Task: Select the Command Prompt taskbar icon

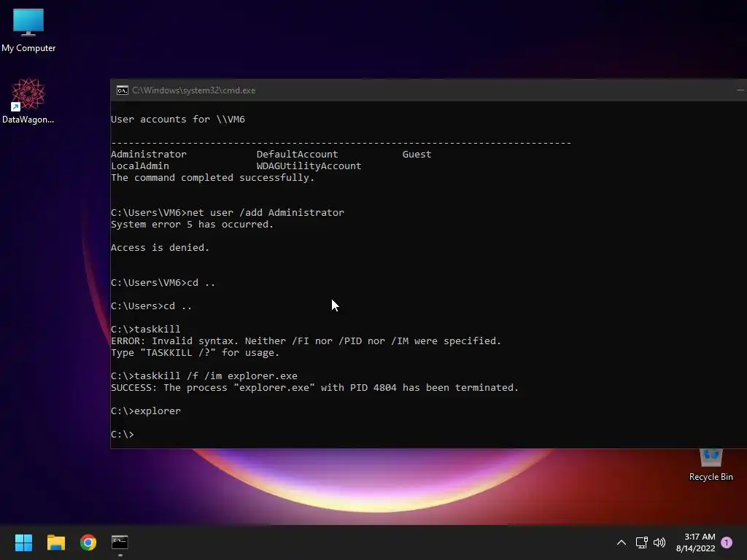Action: pyautogui.click(x=120, y=542)
